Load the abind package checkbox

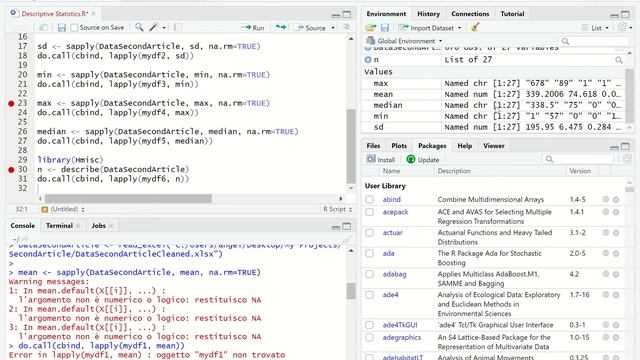point(369,200)
